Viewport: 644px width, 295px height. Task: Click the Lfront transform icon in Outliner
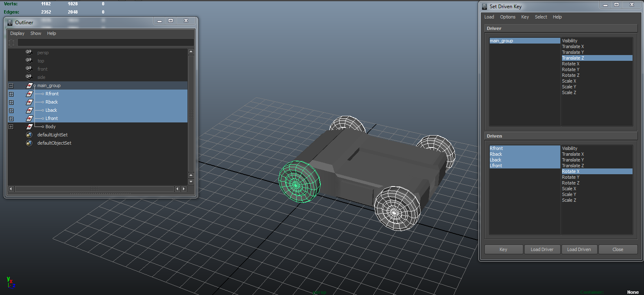pyautogui.click(x=29, y=118)
